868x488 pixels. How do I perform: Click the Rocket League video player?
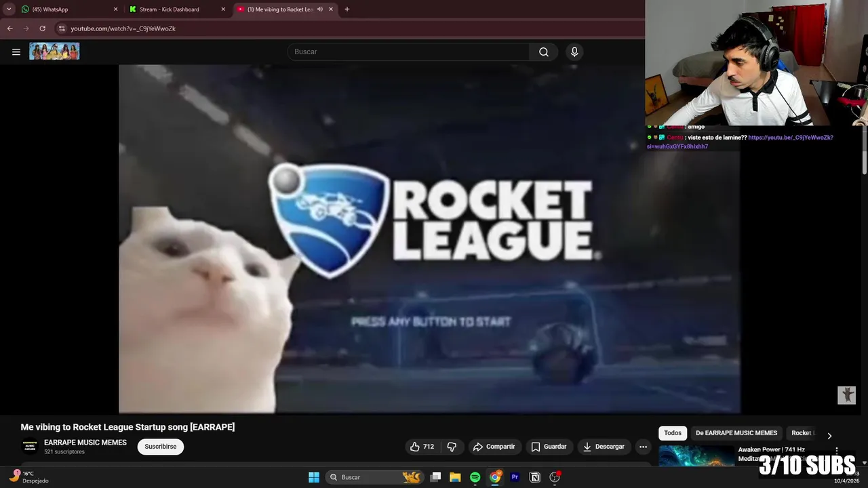click(429, 239)
